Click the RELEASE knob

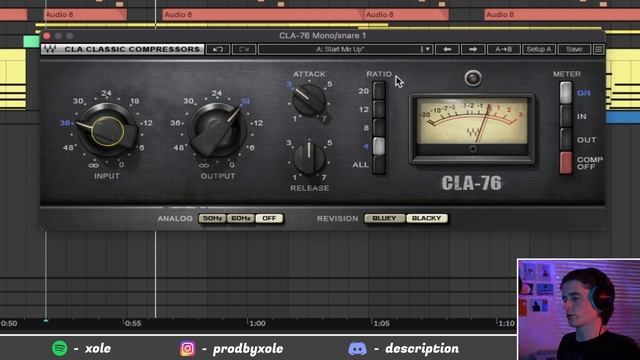[x=309, y=158]
